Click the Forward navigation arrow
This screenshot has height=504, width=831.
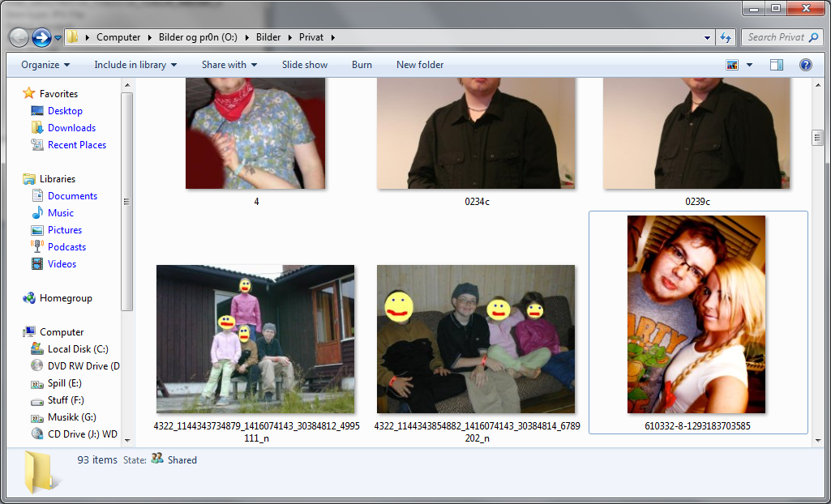pyautogui.click(x=41, y=37)
